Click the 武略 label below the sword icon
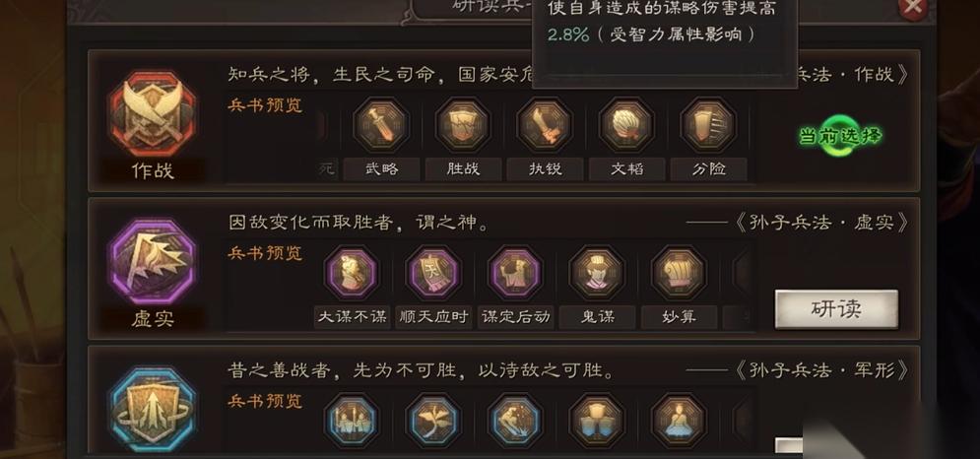980x459 pixels. pos(381,169)
